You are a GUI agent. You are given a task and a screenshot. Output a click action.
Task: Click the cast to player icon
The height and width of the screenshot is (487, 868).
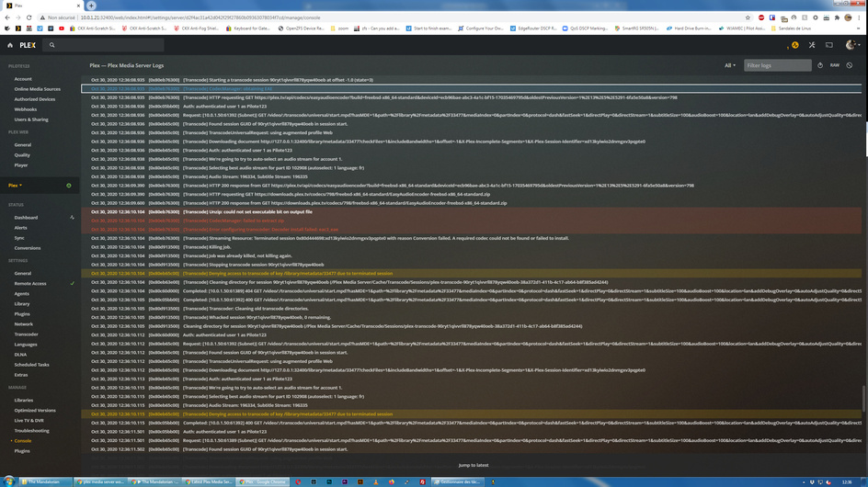tap(829, 45)
